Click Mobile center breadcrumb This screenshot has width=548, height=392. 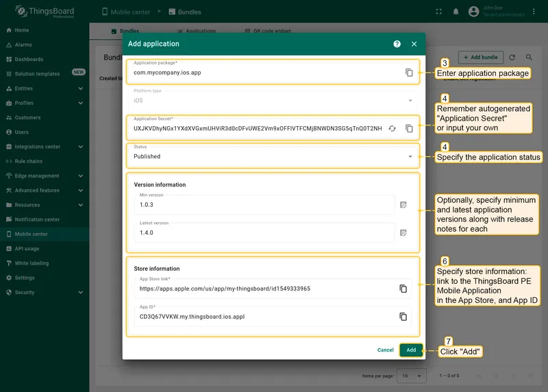[x=126, y=12]
